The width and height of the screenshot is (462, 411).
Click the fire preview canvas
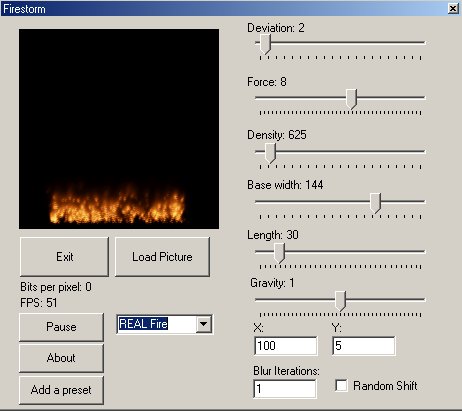tap(119, 129)
